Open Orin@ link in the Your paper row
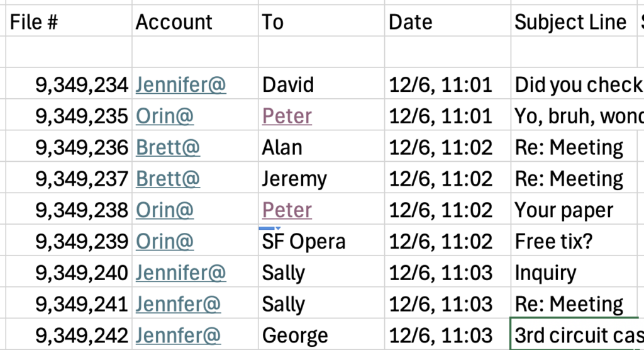The width and height of the screenshot is (644, 350). pyautogui.click(x=165, y=210)
